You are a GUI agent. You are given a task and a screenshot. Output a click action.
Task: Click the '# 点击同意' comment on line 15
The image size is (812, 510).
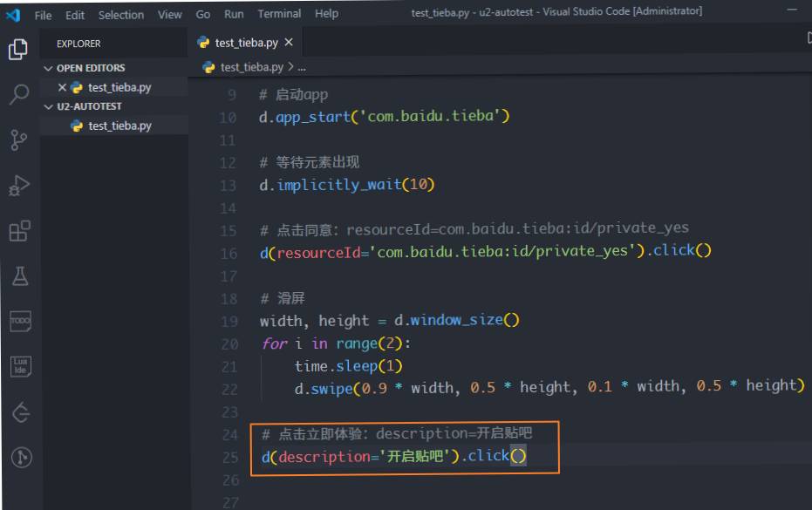coord(474,229)
